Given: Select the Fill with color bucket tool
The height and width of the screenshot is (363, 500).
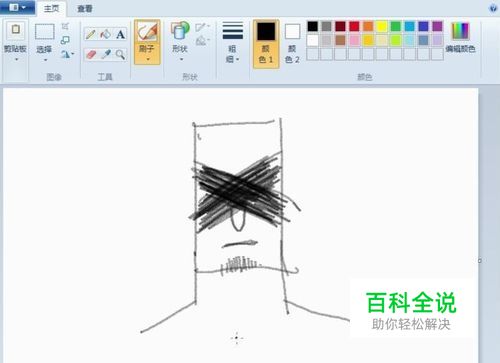Looking at the screenshot, I should click(106, 34).
